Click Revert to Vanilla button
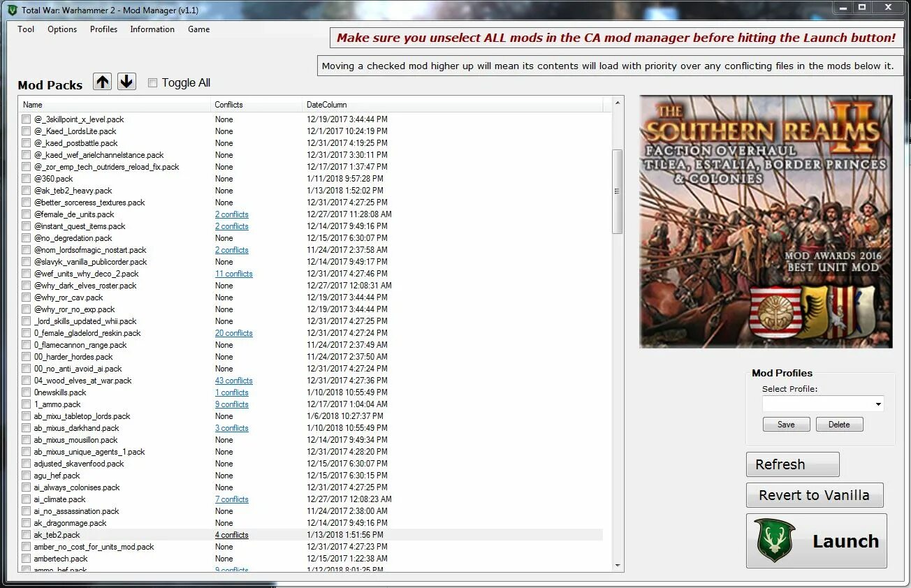Viewport: 911px width, 588px height. (x=815, y=495)
